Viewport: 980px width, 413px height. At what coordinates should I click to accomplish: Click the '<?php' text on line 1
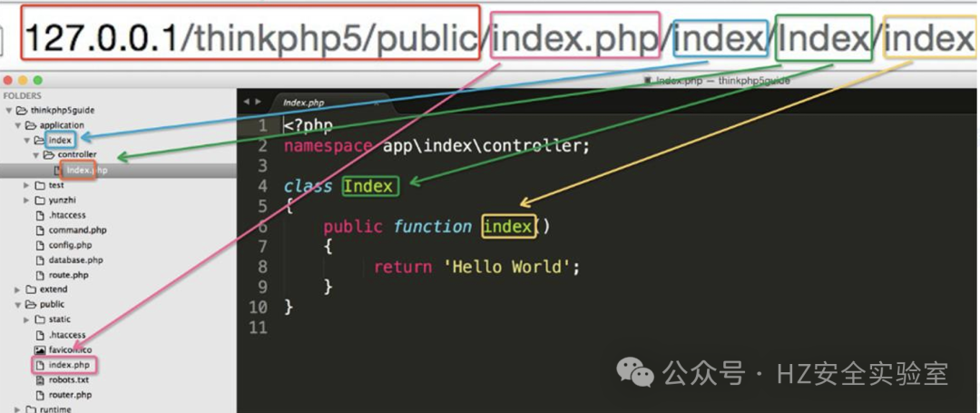308,125
